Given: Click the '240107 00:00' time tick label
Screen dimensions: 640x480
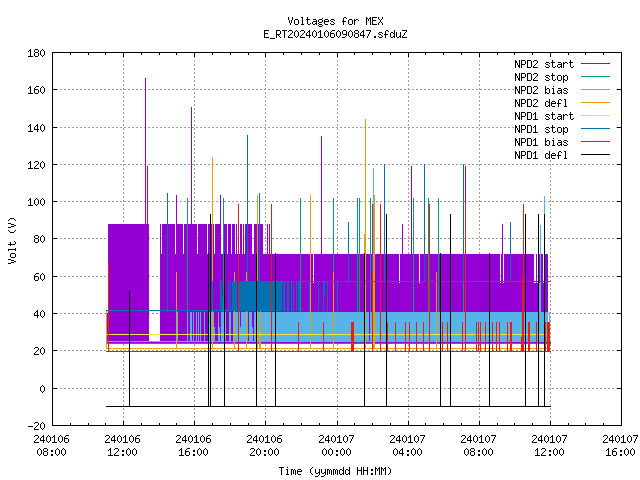Looking at the screenshot, I should pyautogui.click(x=336, y=446).
